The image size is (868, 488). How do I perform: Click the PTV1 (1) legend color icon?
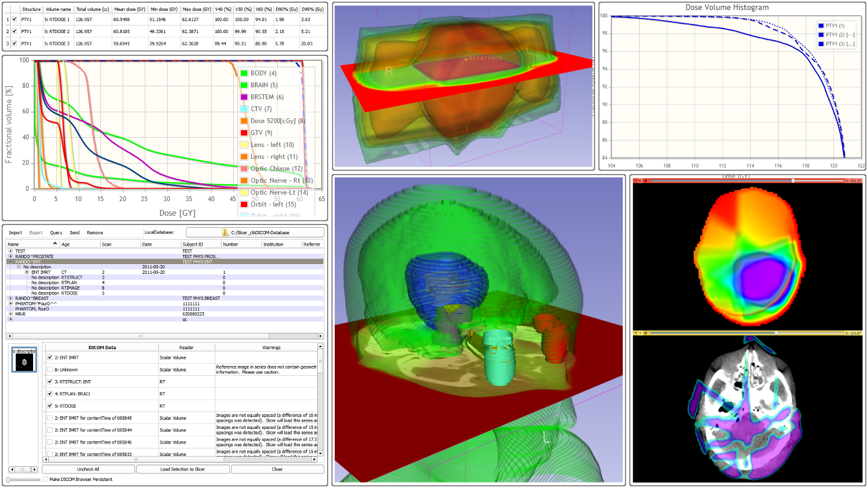(x=821, y=25)
